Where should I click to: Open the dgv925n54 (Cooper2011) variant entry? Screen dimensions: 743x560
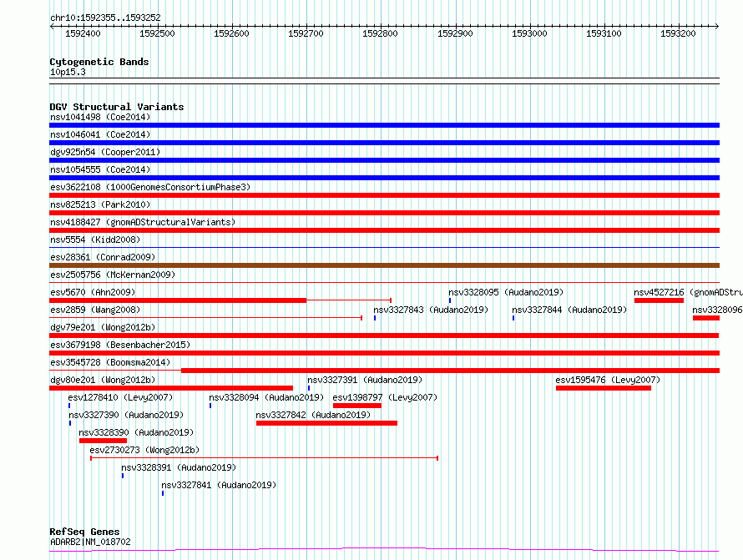[105, 152]
